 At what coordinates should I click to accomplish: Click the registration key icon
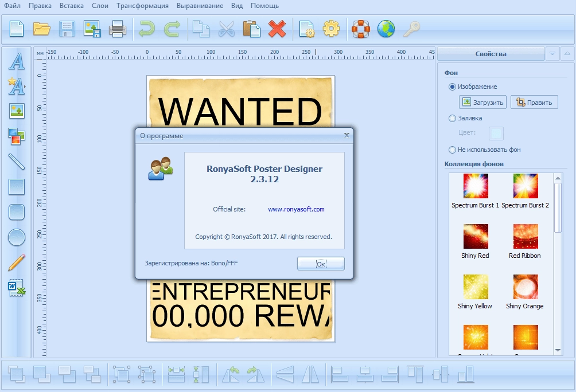pos(411,29)
